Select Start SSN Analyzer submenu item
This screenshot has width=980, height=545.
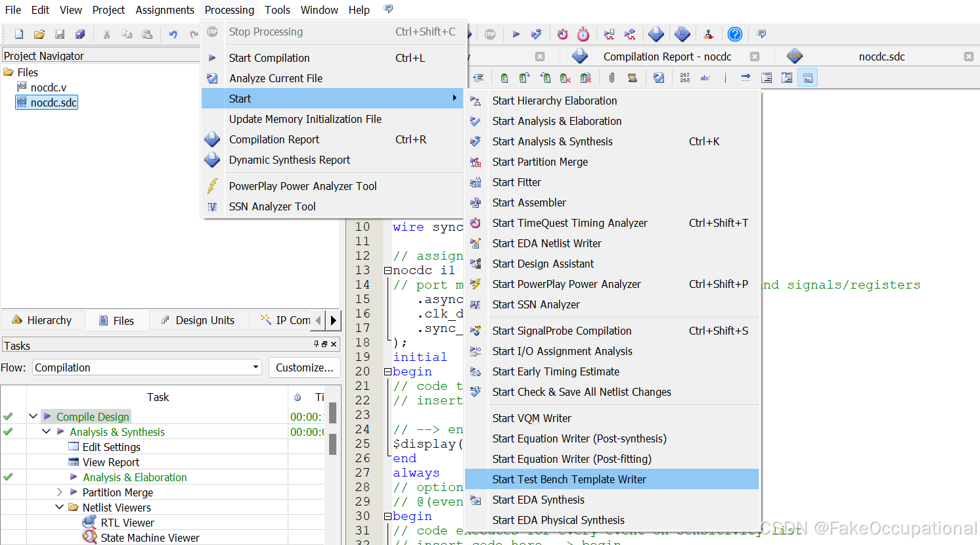pos(612,304)
